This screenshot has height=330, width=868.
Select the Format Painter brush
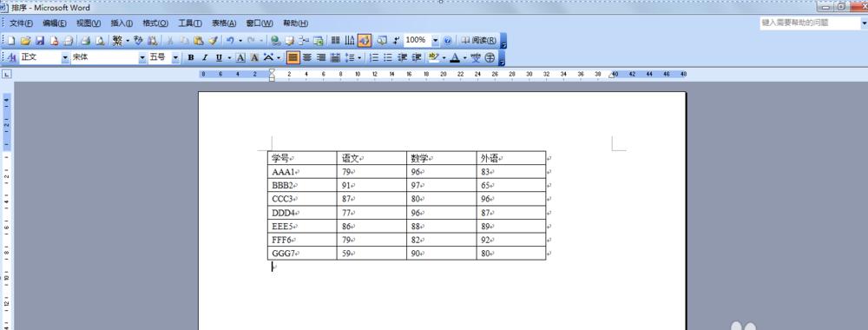tap(214, 41)
